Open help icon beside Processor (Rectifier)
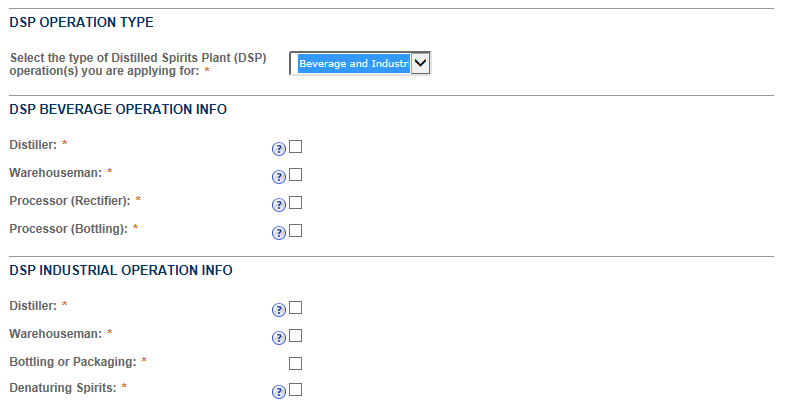 (x=279, y=205)
